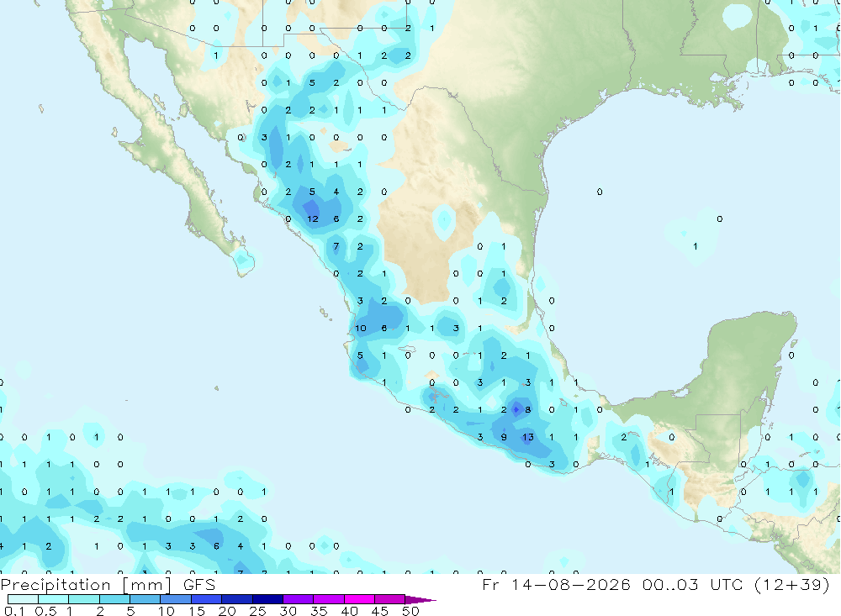Click the Fr 14-08-2026 date label
This screenshot has height=616, width=841.
pyautogui.click(x=556, y=584)
